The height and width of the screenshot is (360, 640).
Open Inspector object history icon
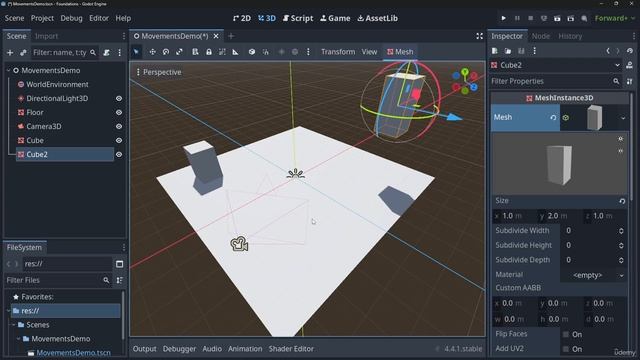pos(630,51)
